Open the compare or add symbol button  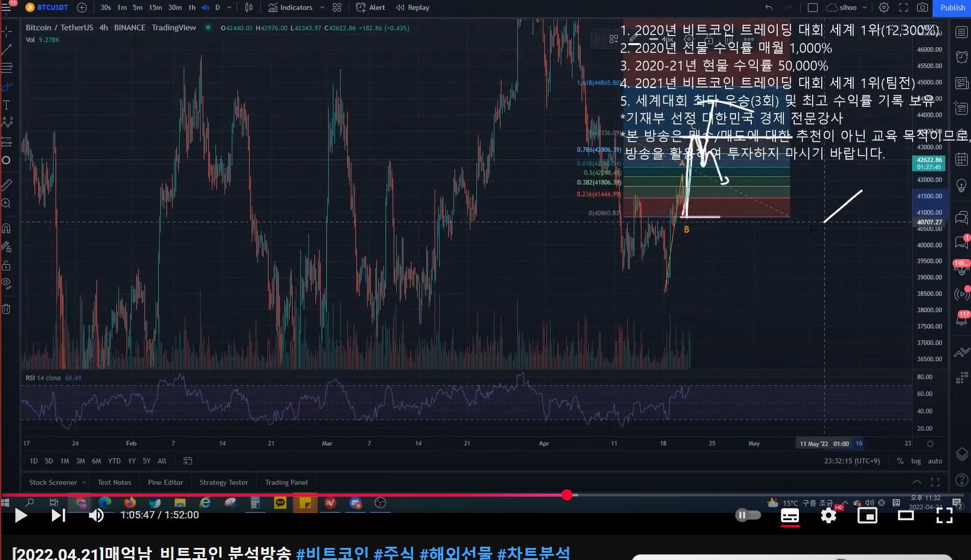click(x=82, y=8)
